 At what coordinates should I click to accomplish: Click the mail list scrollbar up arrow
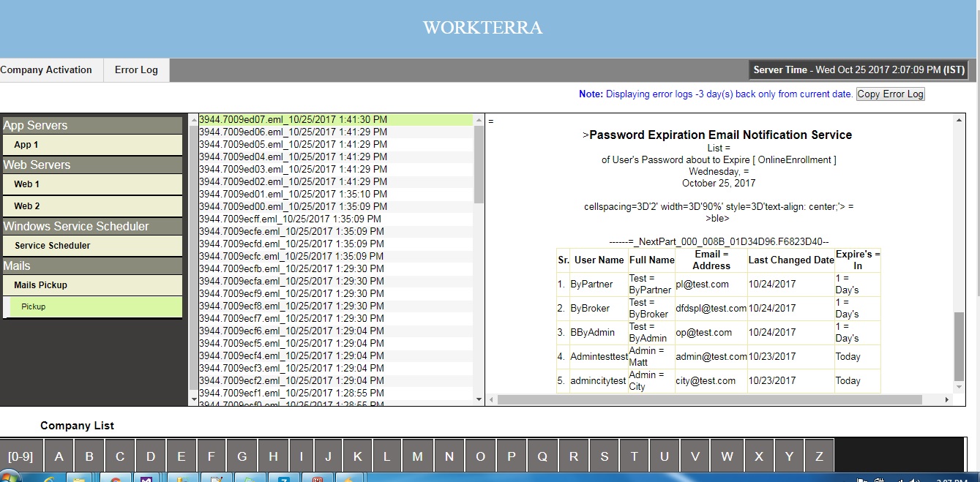pos(479,119)
